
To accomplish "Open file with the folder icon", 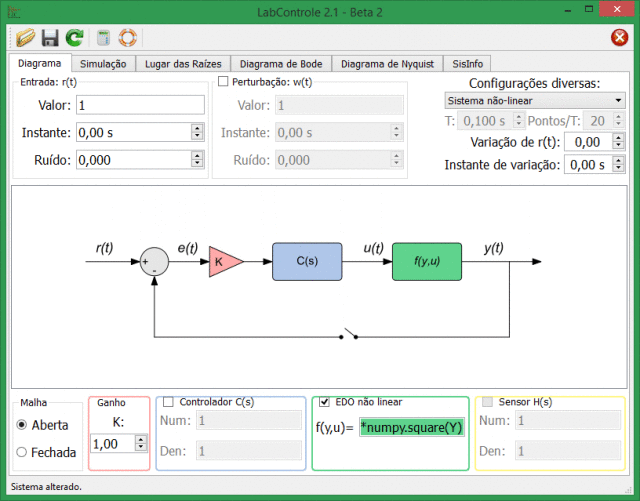I will point(25,38).
